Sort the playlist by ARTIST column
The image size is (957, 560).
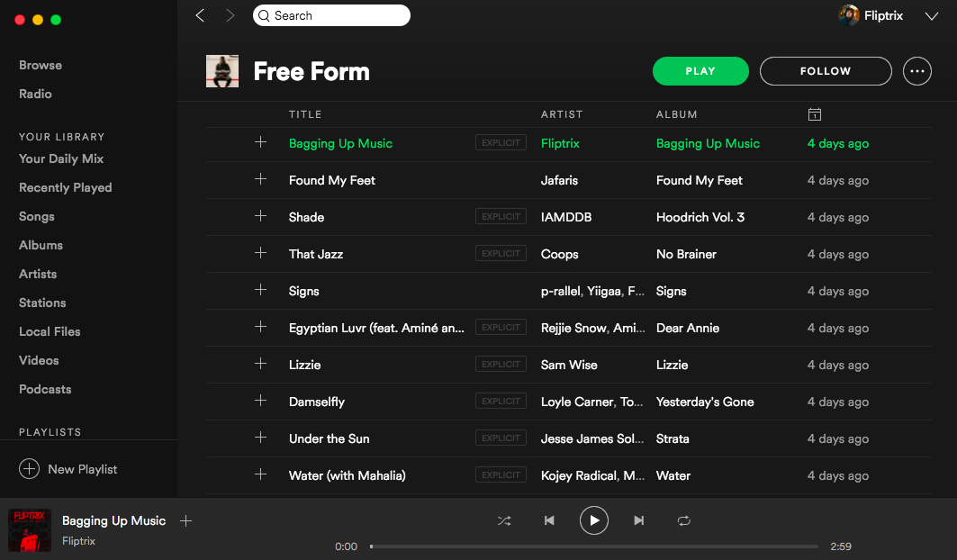[562, 114]
